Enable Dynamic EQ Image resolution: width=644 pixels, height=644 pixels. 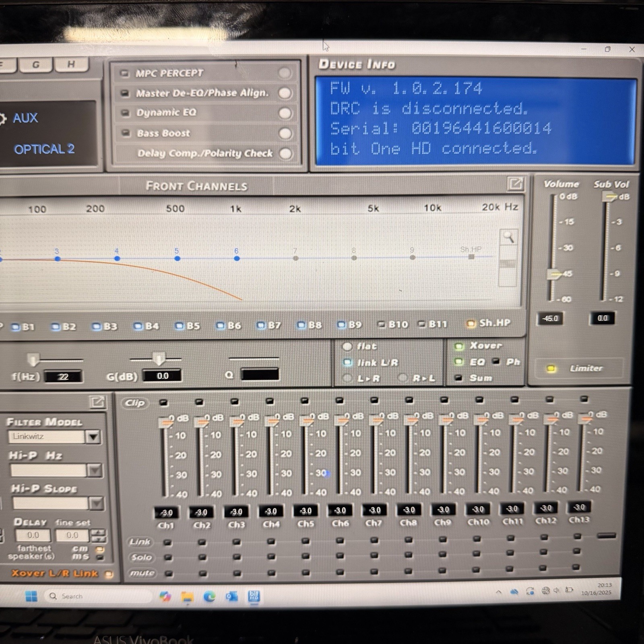point(285,113)
